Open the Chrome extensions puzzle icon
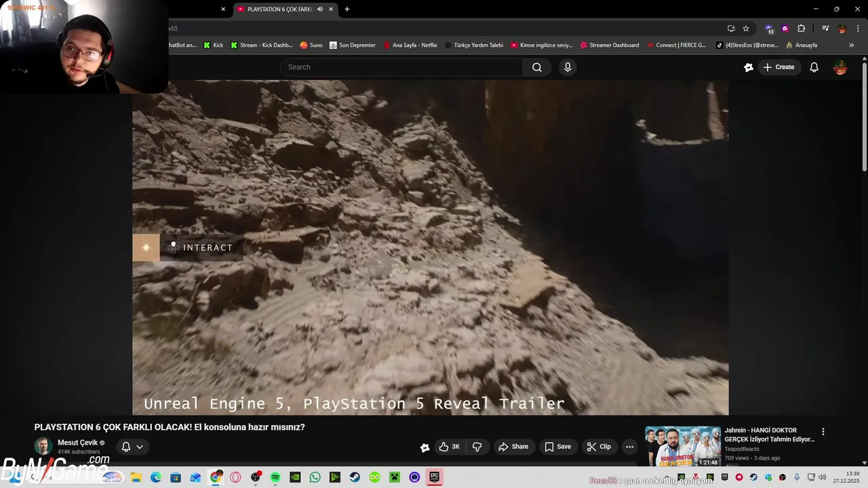This screenshot has width=868, height=488. tap(801, 28)
